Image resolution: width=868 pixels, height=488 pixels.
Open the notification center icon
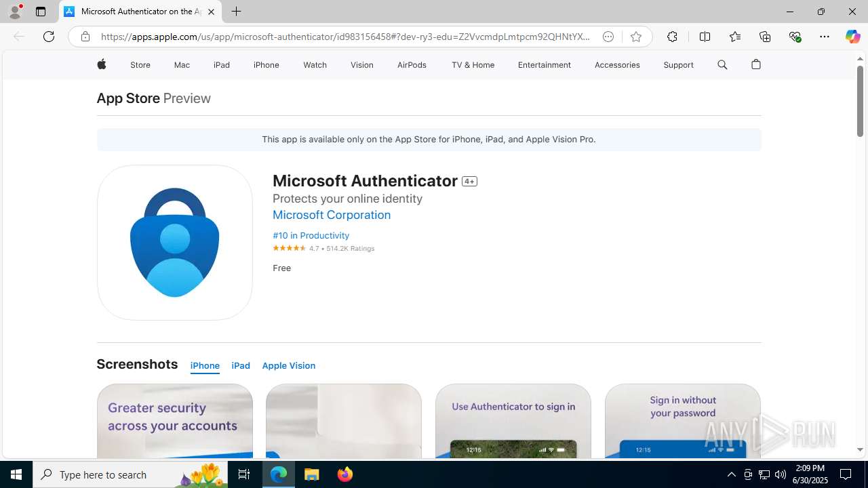(846, 474)
